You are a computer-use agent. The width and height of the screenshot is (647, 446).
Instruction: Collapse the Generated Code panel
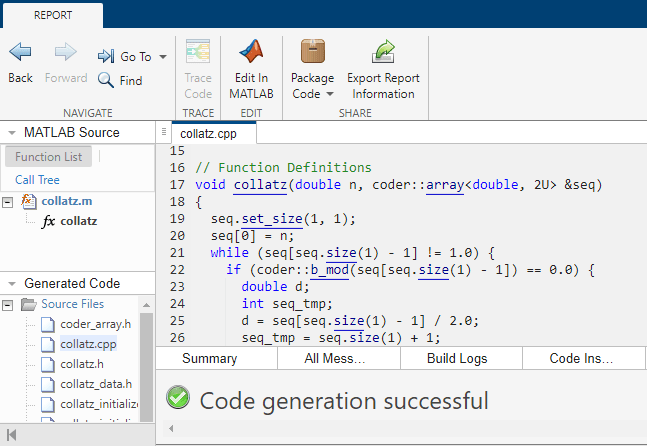[11, 283]
